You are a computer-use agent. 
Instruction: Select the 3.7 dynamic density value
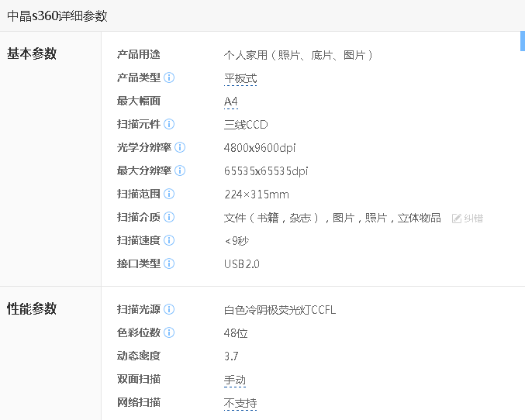[231, 356]
